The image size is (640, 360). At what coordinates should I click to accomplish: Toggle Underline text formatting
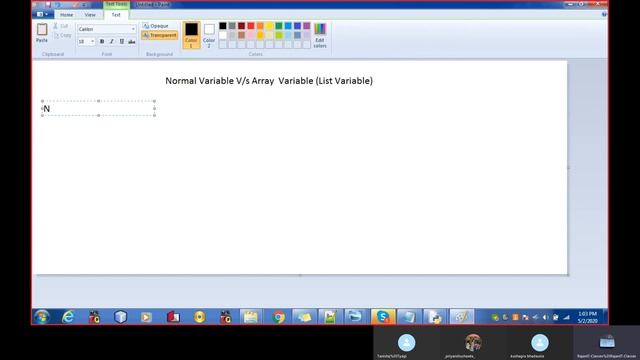122,41
